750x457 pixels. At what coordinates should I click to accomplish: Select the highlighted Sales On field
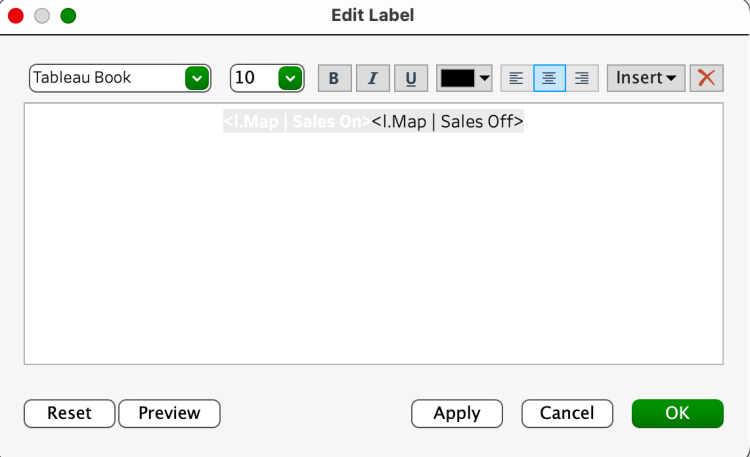click(297, 121)
